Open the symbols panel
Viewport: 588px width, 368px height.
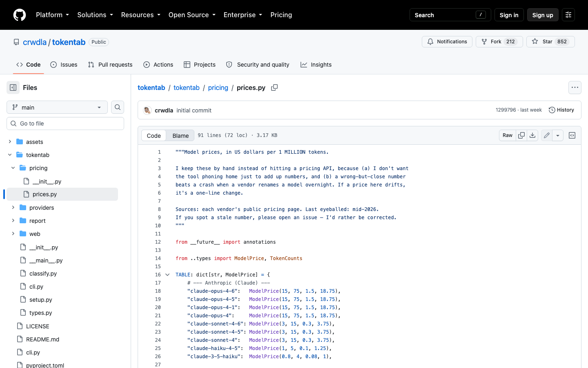pos(572,135)
